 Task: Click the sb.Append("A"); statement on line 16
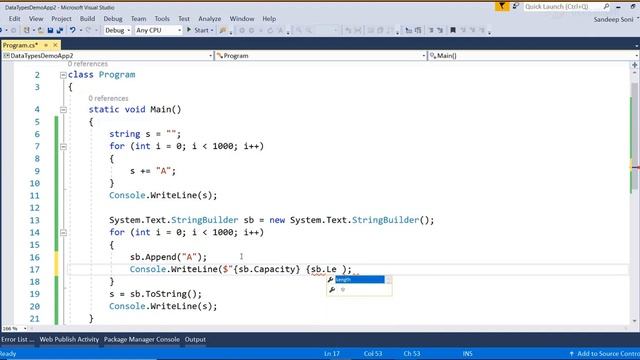(169, 257)
